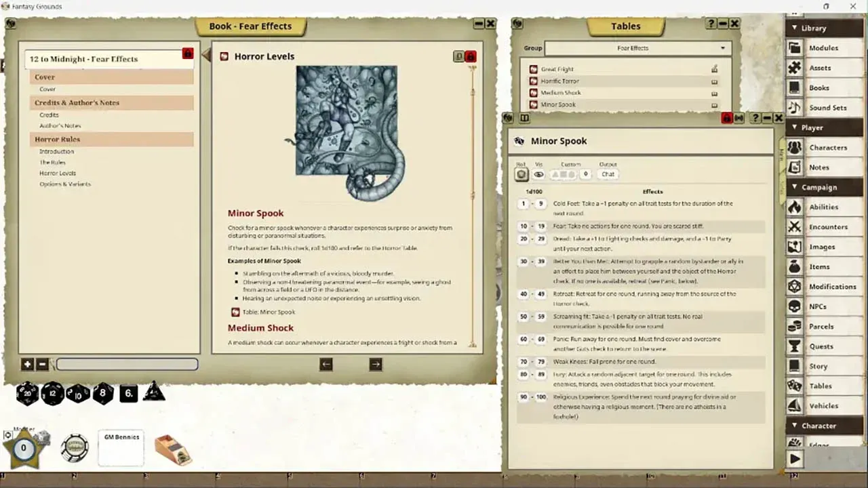The image size is (868, 488).
Task: Open the Author's Notes page
Action: coord(60,126)
